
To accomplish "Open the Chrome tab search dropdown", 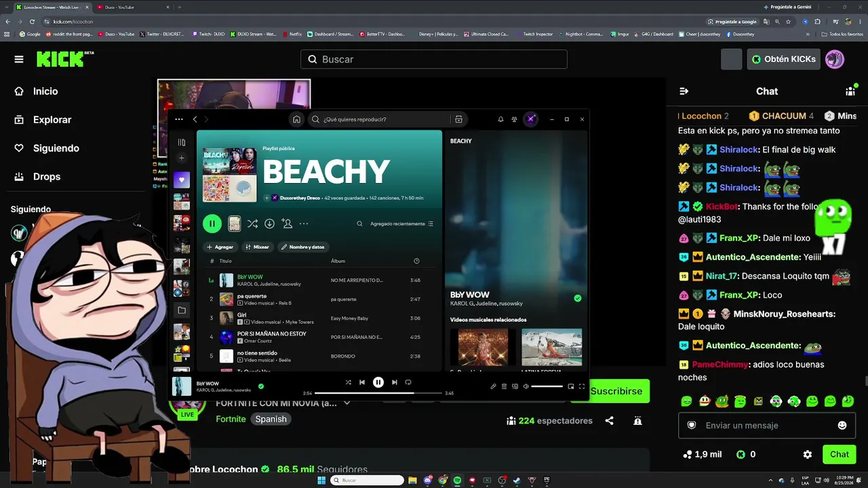I will [x=7, y=7].
